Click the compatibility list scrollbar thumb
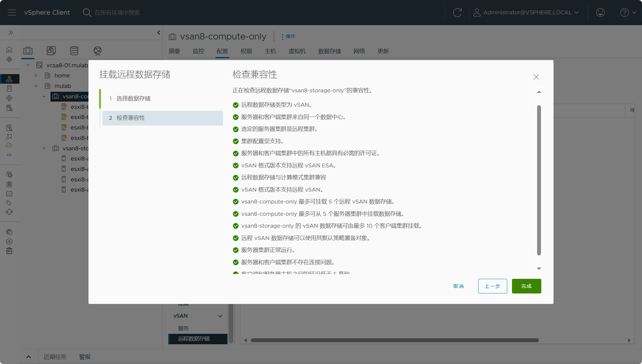This screenshot has height=364, width=642. click(539, 180)
